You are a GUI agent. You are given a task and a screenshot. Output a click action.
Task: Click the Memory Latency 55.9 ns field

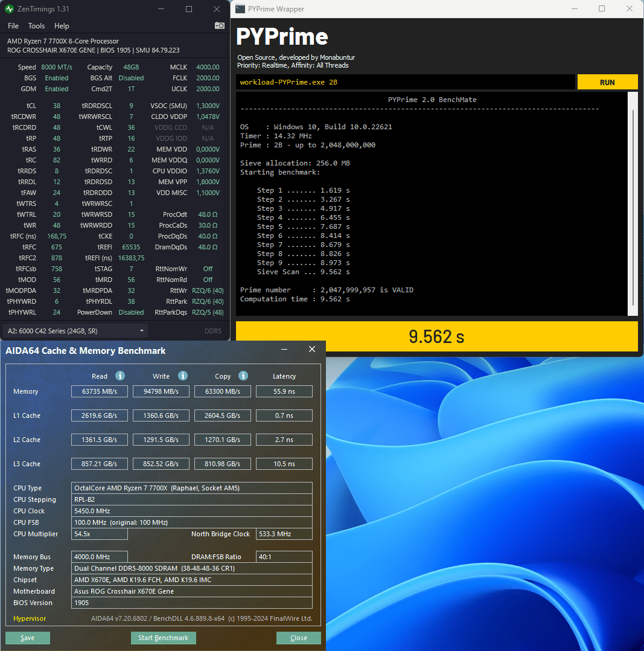pyautogui.click(x=284, y=391)
